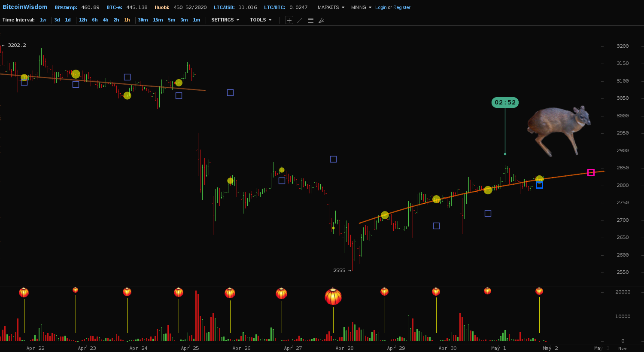Viewport: 644px width, 352px height.
Task: Click the bright blue square marker on chart
Action: point(539,185)
